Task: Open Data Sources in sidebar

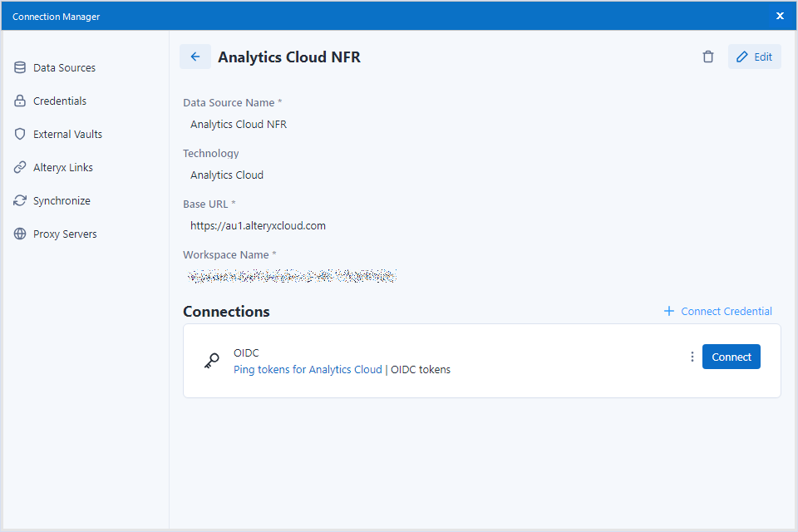Action: click(64, 67)
